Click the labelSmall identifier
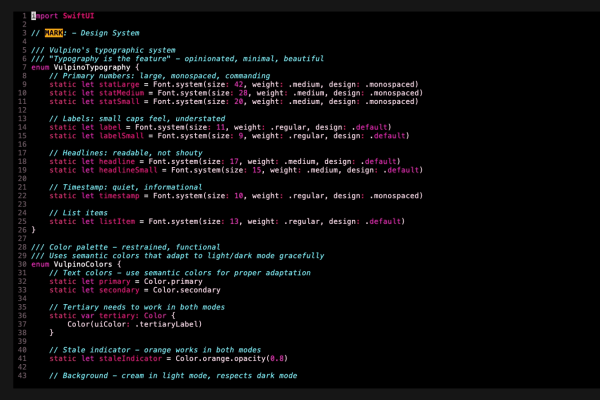Viewport: 600px width, 400px height. [121, 136]
